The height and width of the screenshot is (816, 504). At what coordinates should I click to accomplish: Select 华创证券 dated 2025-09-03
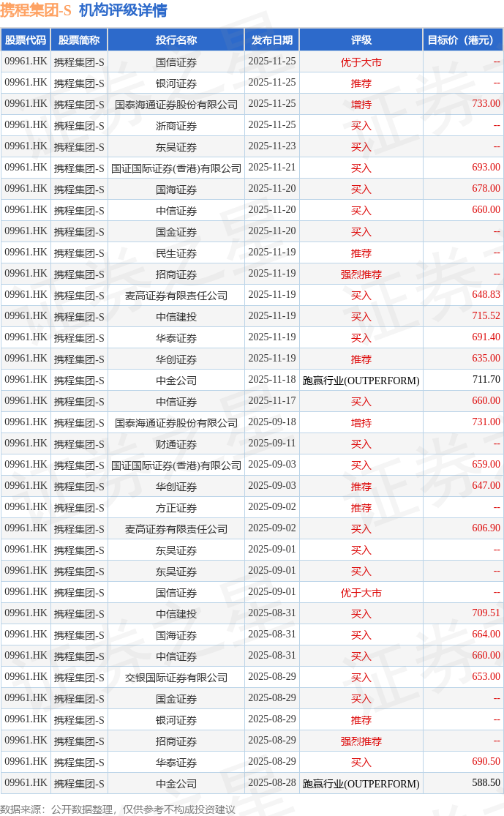(x=176, y=487)
